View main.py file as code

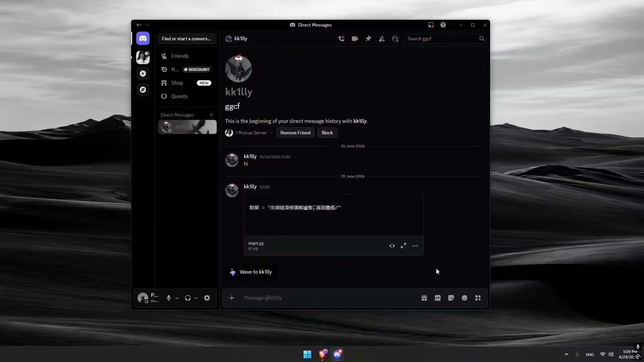[392, 246]
